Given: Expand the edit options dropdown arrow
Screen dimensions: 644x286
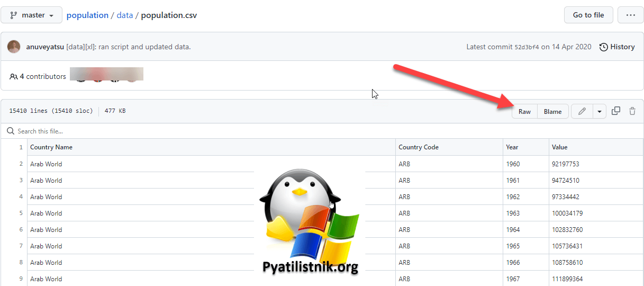Looking at the screenshot, I should click(x=600, y=111).
